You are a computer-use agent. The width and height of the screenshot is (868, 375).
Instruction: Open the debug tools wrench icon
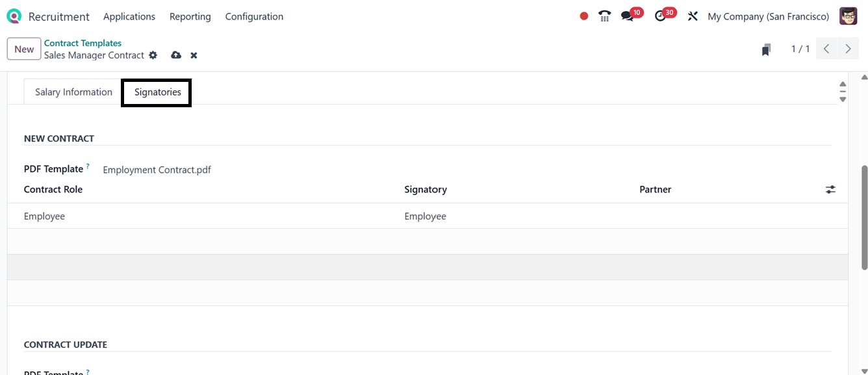[x=693, y=16]
